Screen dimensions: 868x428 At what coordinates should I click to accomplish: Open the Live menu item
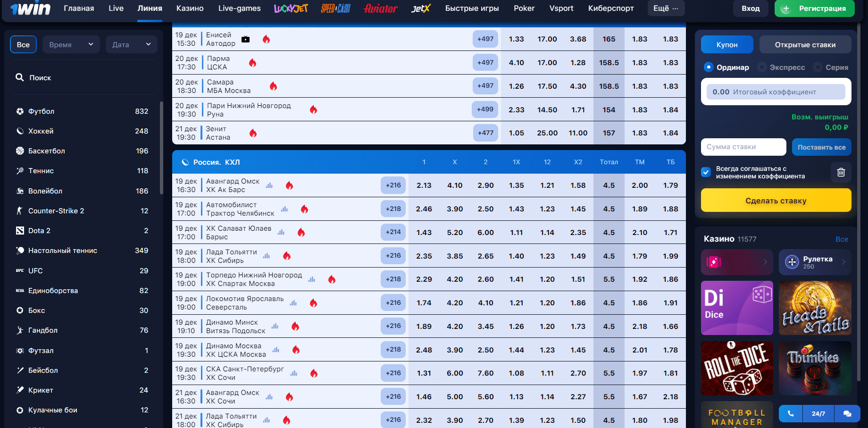116,8
